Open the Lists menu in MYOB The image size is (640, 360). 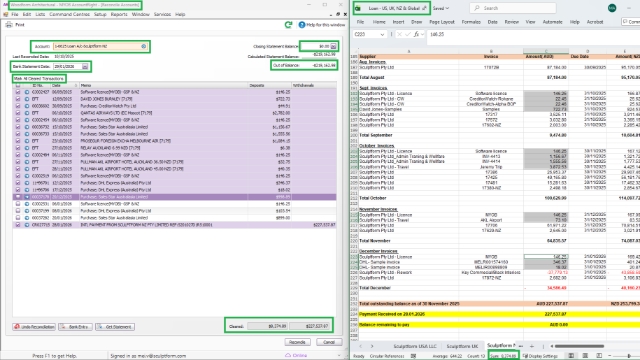coord(40,14)
